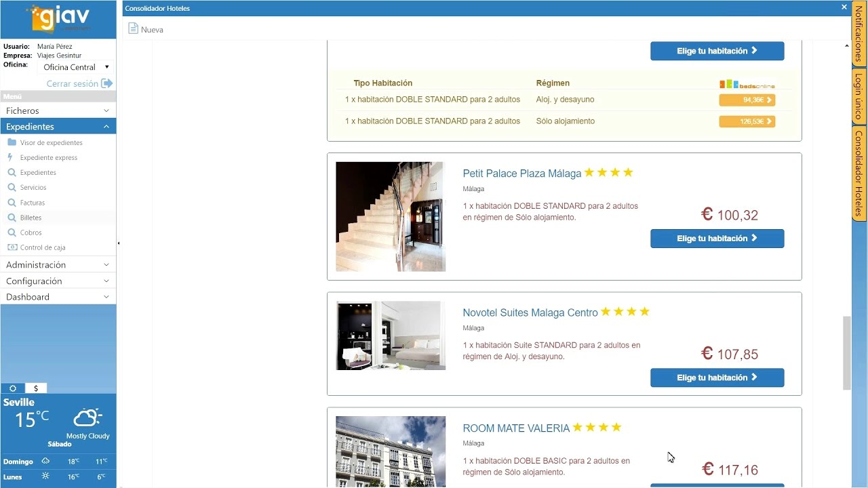868x488 pixels.
Task: Expand the Configuración menu section
Action: [58, 281]
